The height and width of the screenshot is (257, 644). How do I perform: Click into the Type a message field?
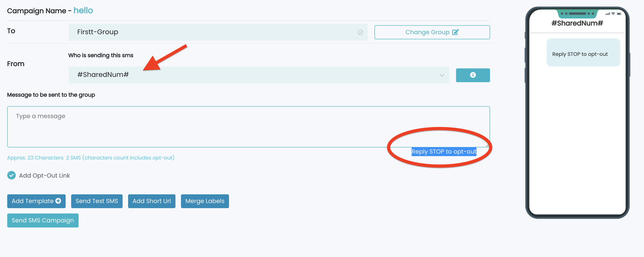point(249,127)
